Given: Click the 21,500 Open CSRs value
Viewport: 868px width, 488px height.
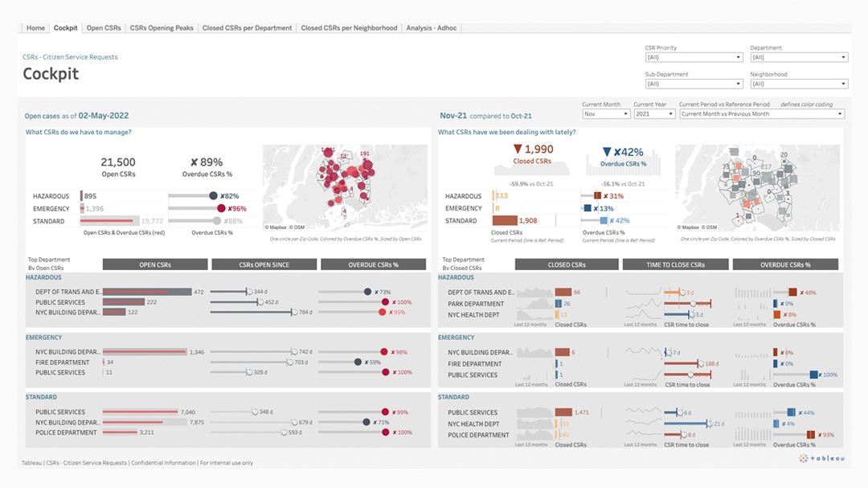Looking at the screenshot, I should [x=118, y=162].
